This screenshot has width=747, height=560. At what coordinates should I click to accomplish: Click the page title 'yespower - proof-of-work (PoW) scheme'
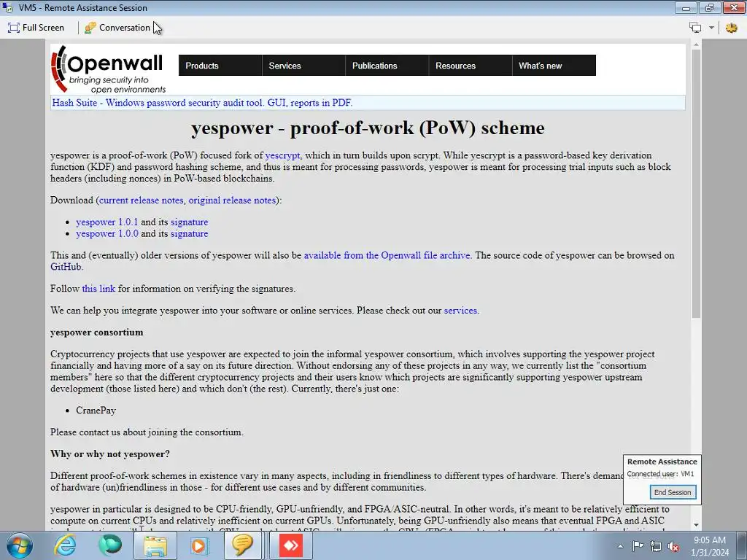point(368,128)
